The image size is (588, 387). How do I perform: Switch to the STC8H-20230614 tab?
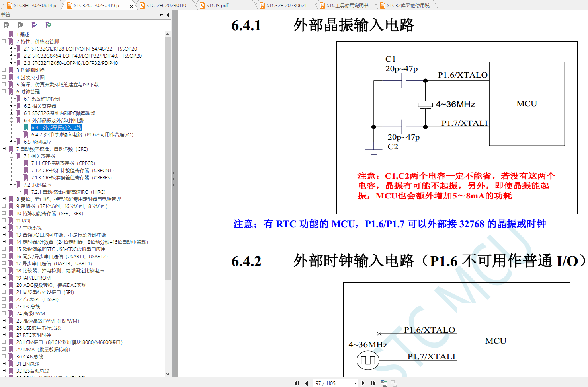[33, 6]
